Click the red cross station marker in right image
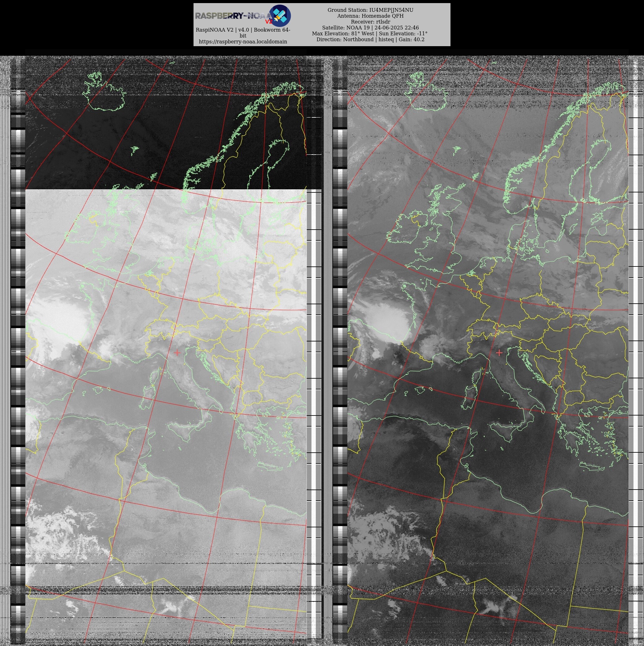Image resolution: width=644 pixels, height=646 pixels. coord(499,352)
